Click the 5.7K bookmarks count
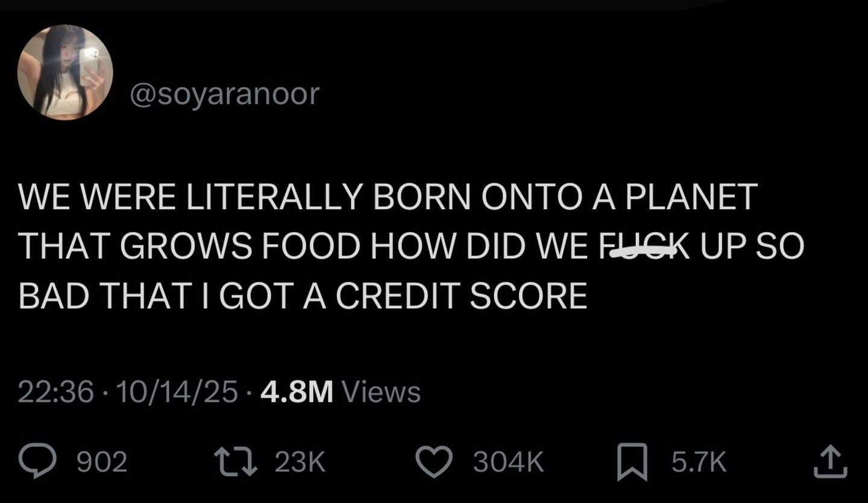 click(x=699, y=463)
